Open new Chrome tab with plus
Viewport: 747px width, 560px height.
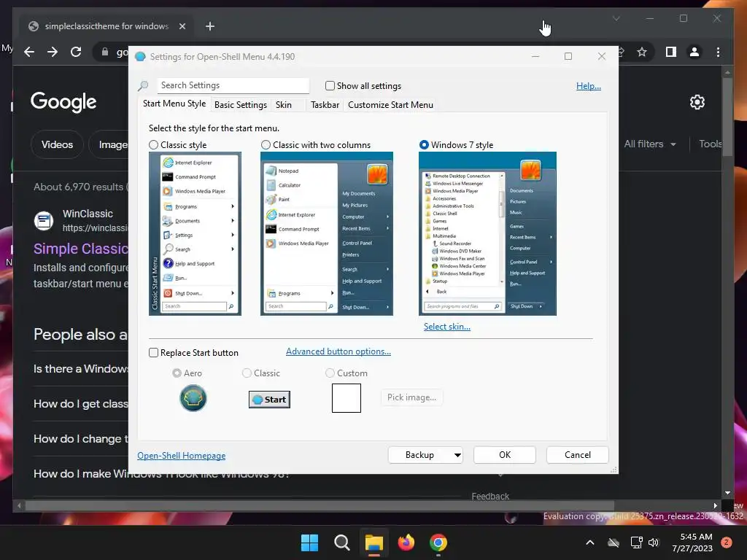pyautogui.click(x=210, y=26)
